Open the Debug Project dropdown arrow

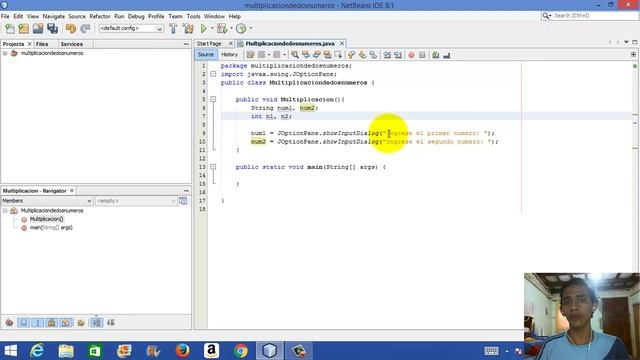pos(231,29)
